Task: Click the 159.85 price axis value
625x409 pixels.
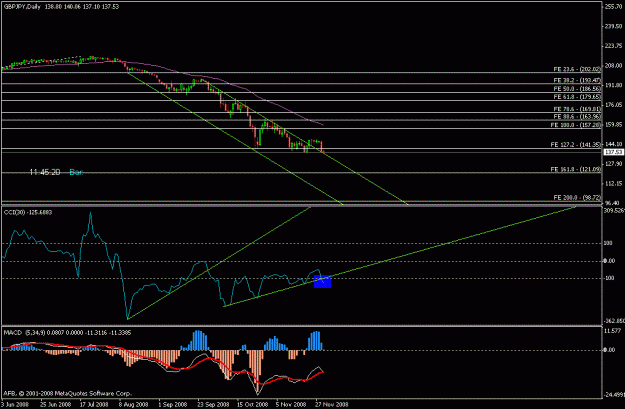Action: (614, 124)
